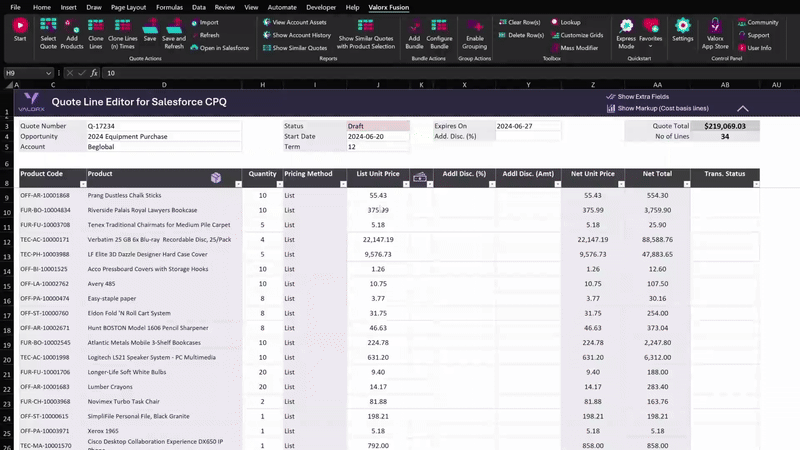The height and width of the screenshot is (450, 800).
Task: Open Customize Grids tool
Action: (x=577, y=35)
